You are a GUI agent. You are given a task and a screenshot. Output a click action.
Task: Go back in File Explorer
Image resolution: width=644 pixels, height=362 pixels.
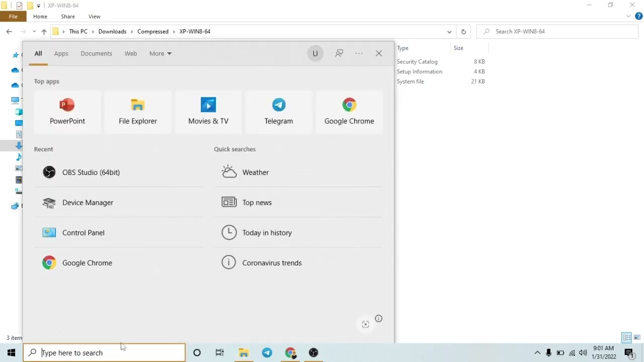click(x=9, y=31)
